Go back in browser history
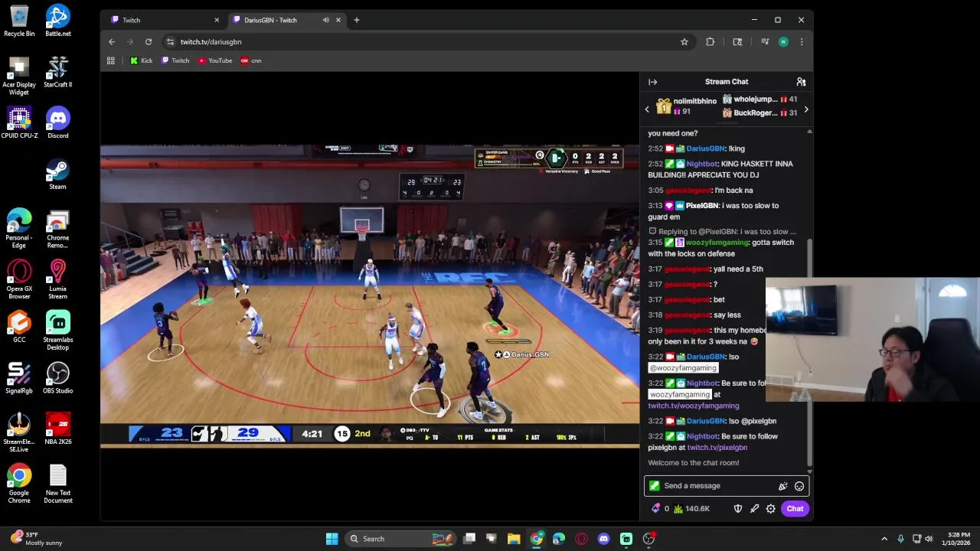The width and height of the screenshot is (980, 551). pos(112,42)
